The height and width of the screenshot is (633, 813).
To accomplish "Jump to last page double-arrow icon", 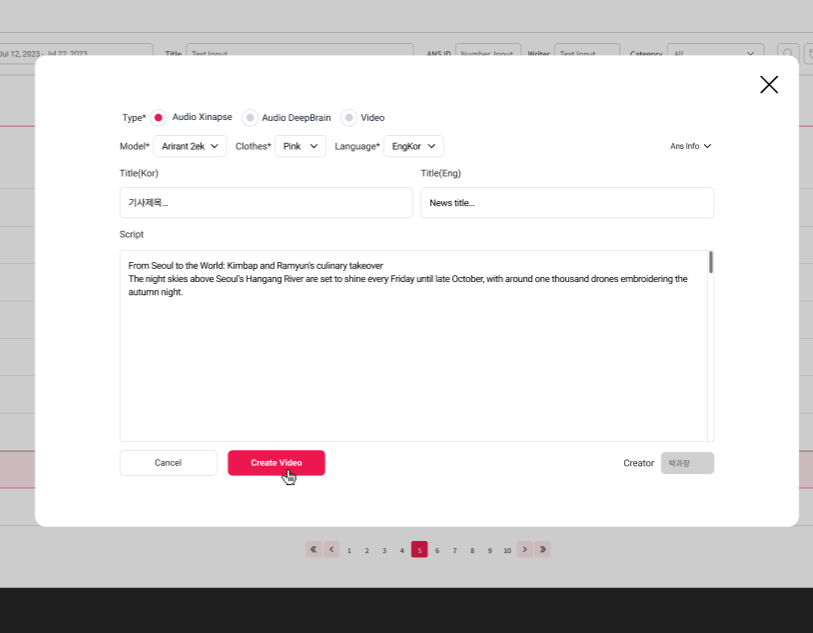I will pos(543,549).
